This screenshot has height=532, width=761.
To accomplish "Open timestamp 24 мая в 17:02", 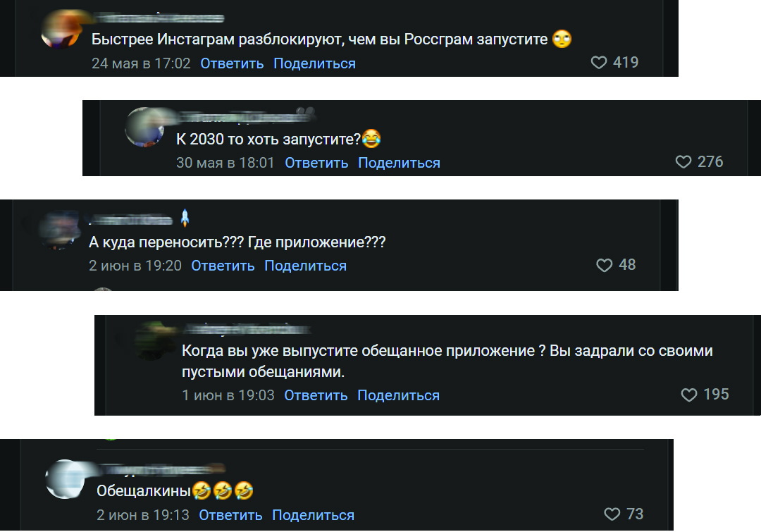I will coord(141,63).
